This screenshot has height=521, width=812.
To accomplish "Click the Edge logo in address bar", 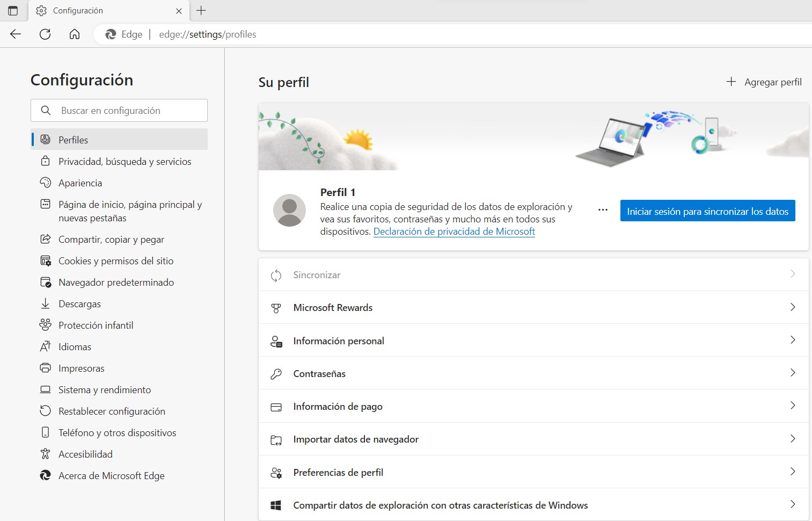I will click(111, 34).
